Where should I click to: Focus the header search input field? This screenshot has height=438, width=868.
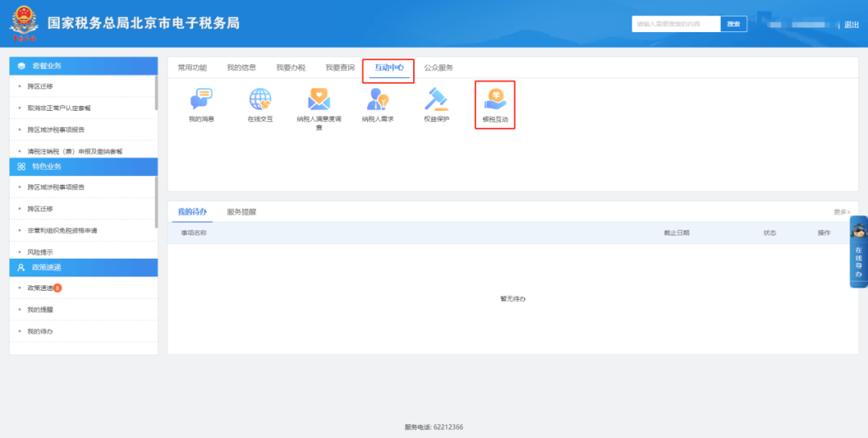coord(676,24)
